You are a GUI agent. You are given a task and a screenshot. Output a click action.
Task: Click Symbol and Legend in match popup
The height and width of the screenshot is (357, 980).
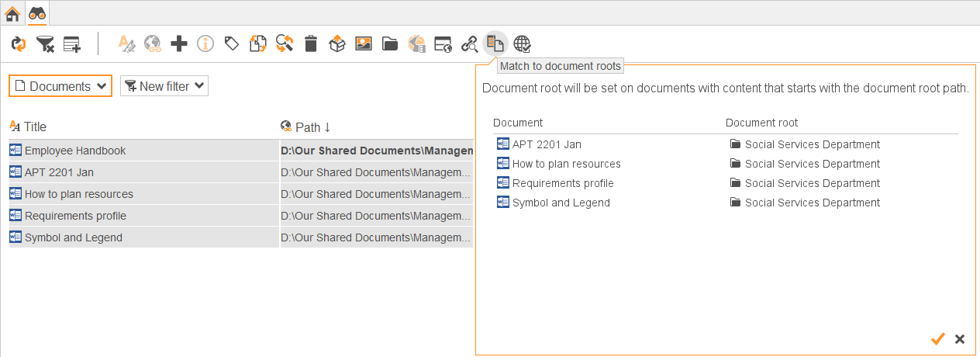pos(561,203)
